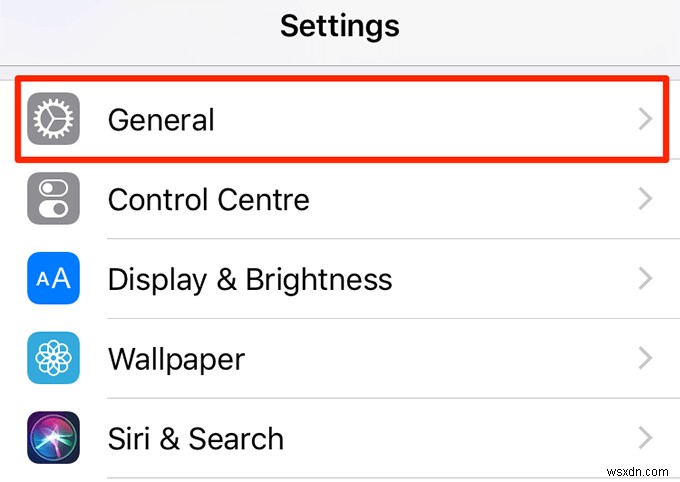This screenshot has width=680, height=482.
Task: Click the chevron next to Control Centre
Action: pyautogui.click(x=645, y=199)
